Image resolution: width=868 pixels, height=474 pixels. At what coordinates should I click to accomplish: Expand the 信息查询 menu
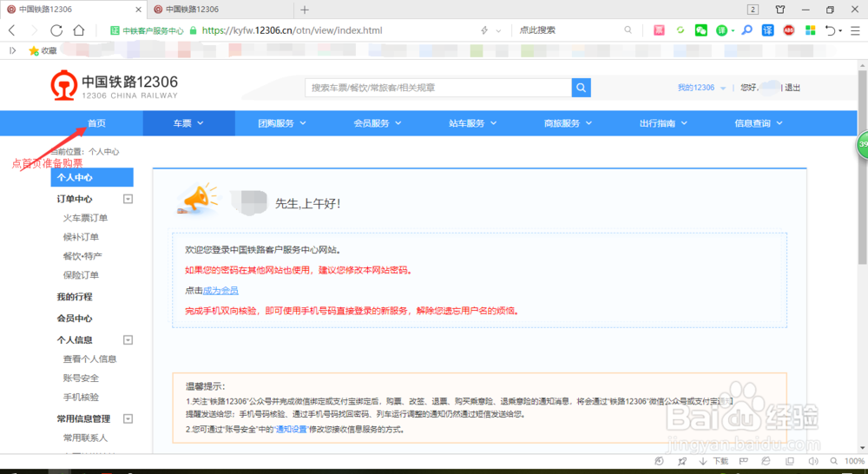[x=759, y=123]
